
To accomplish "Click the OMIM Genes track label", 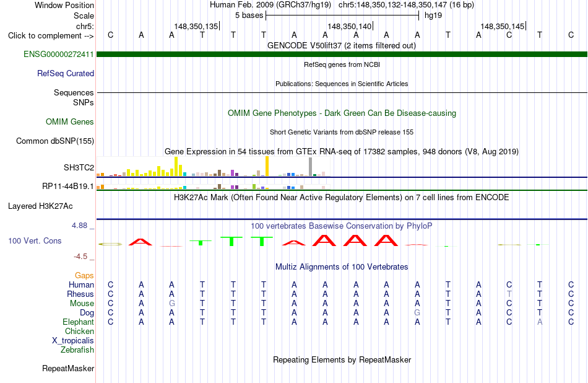I will coord(70,121).
